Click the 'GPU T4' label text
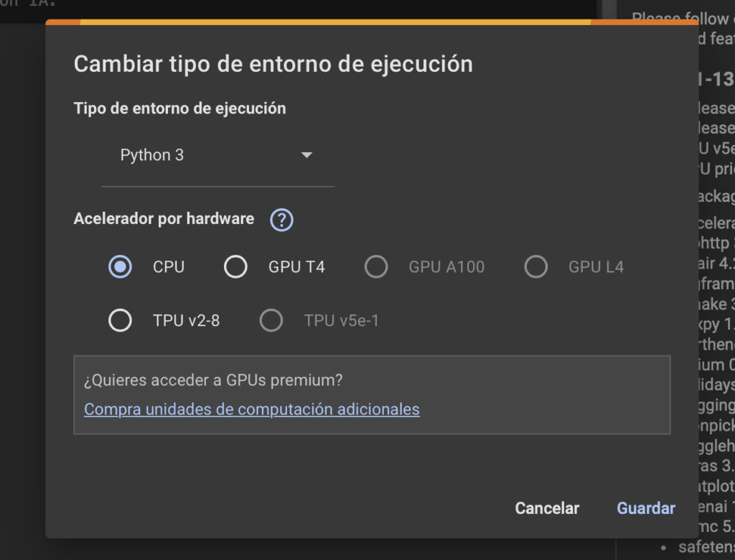The width and height of the screenshot is (735, 560). point(296,267)
